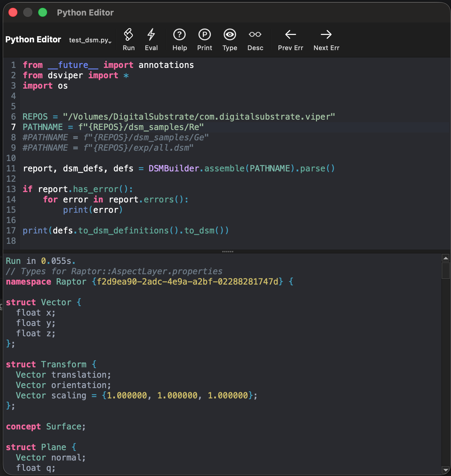The height and width of the screenshot is (476, 451).
Task: Click line number 11 in the gutter
Action: pyautogui.click(x=11, y=168)
